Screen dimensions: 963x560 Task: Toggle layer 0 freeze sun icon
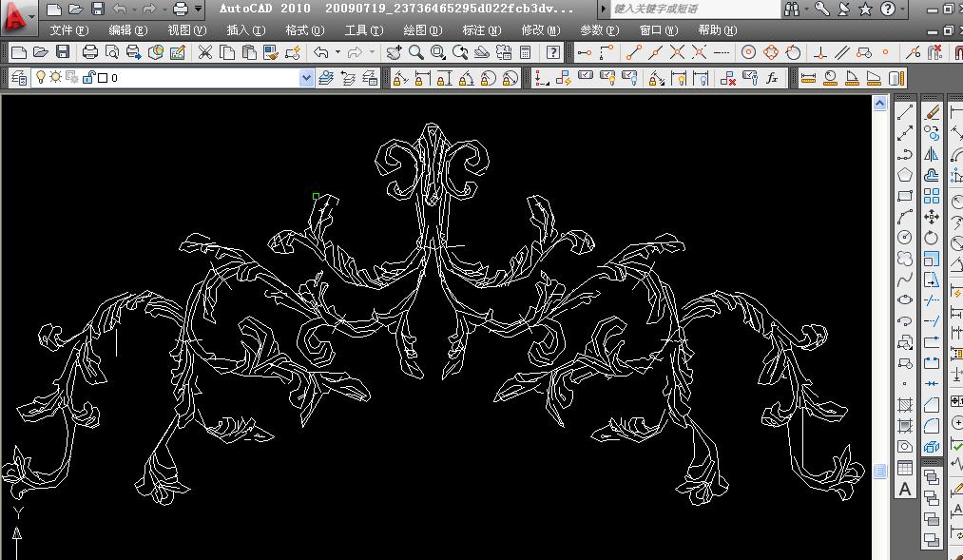[56, 77]
